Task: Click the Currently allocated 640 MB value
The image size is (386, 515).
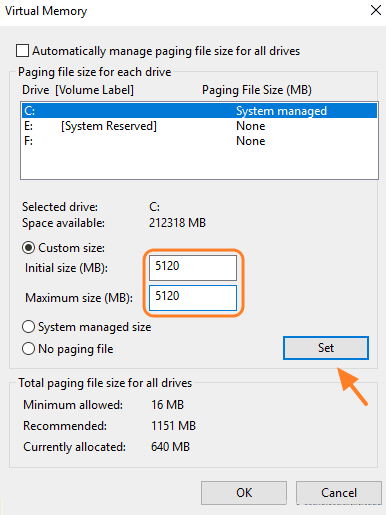Action: [170, 447]
